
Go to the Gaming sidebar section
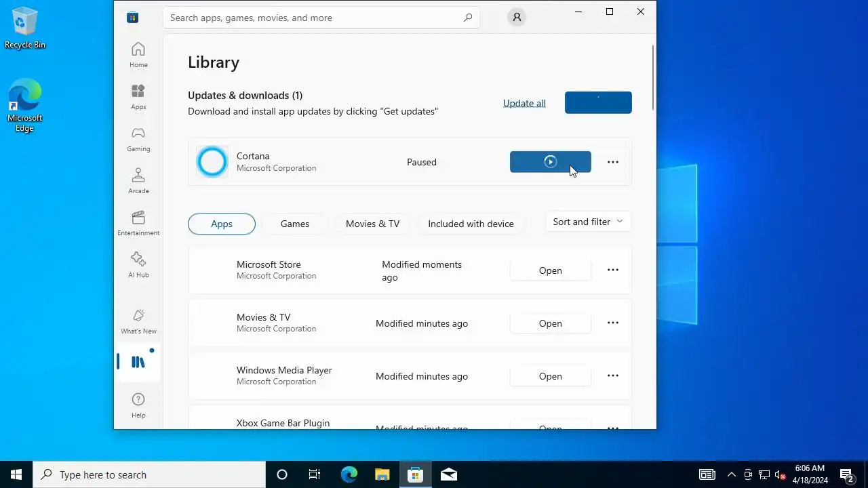[138, 139]
